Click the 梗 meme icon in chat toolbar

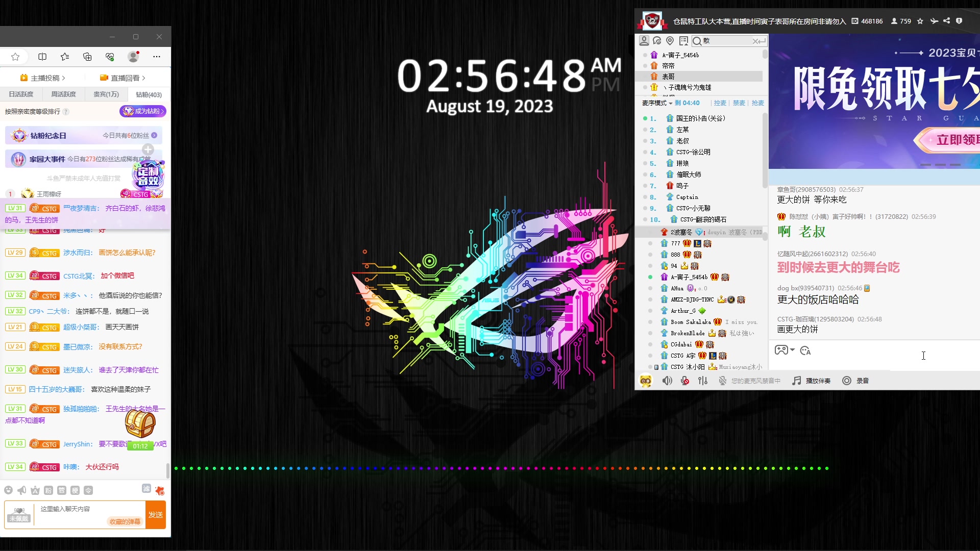(75, 490)
